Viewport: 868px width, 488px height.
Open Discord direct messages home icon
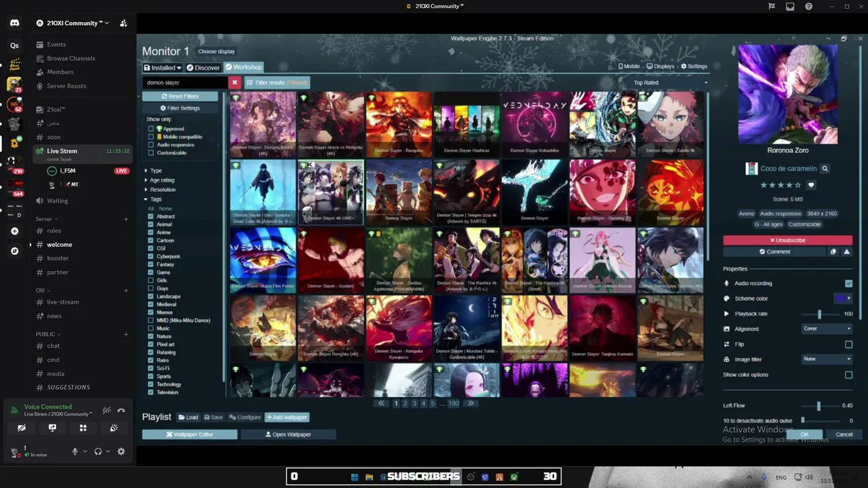click(x=14, y=23)
